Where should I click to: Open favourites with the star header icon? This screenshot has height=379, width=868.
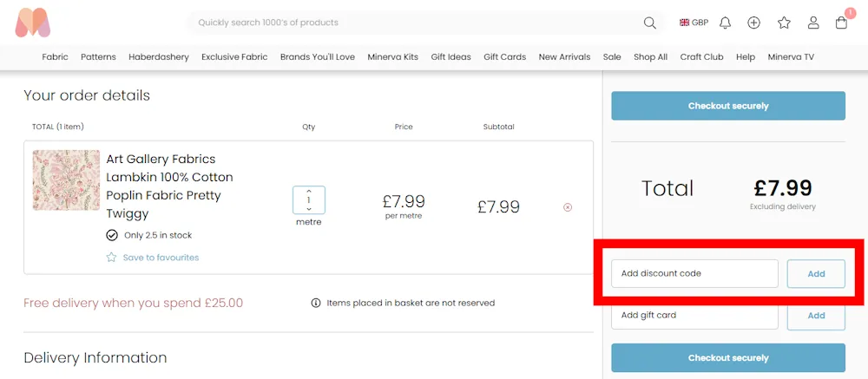pos(784,23)
